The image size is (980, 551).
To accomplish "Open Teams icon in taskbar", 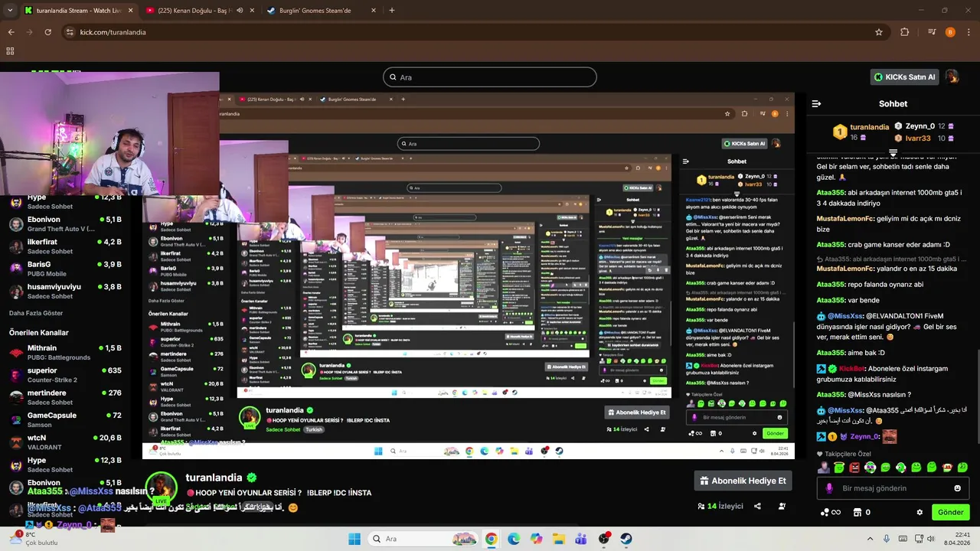I will click(580, 539).
